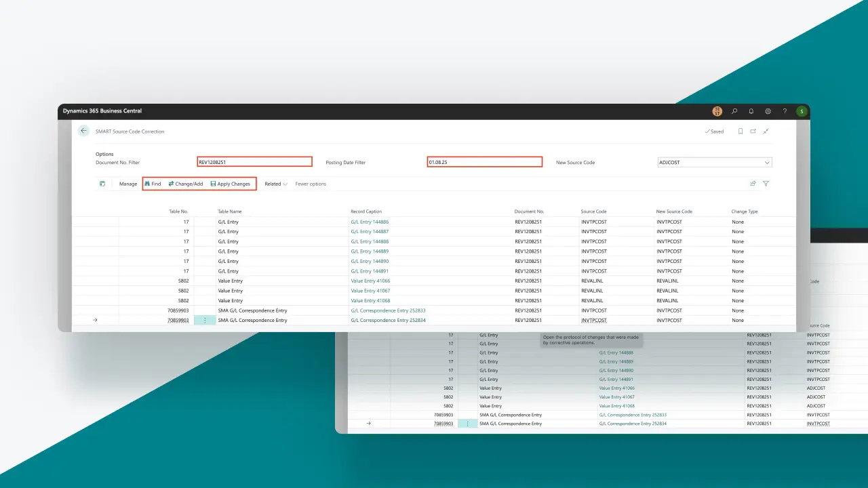868x488 pixels.
Task: Open help question mark icon
Action: 785,111
